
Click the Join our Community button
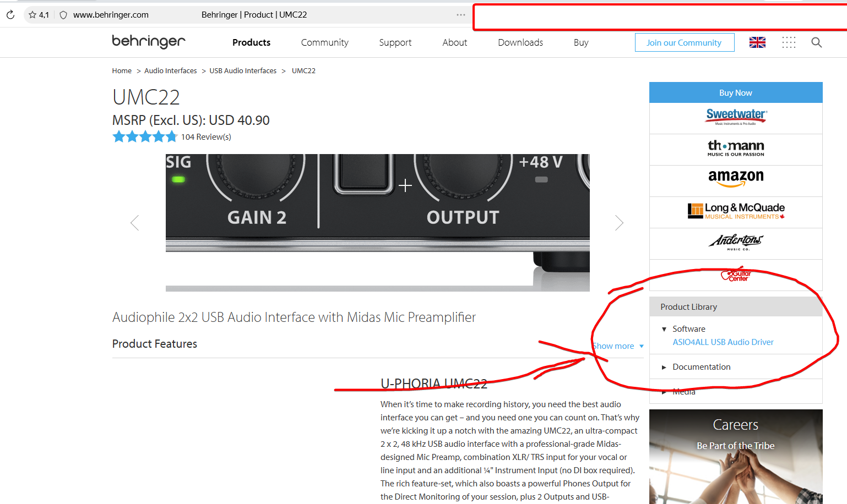coord(685,42)
